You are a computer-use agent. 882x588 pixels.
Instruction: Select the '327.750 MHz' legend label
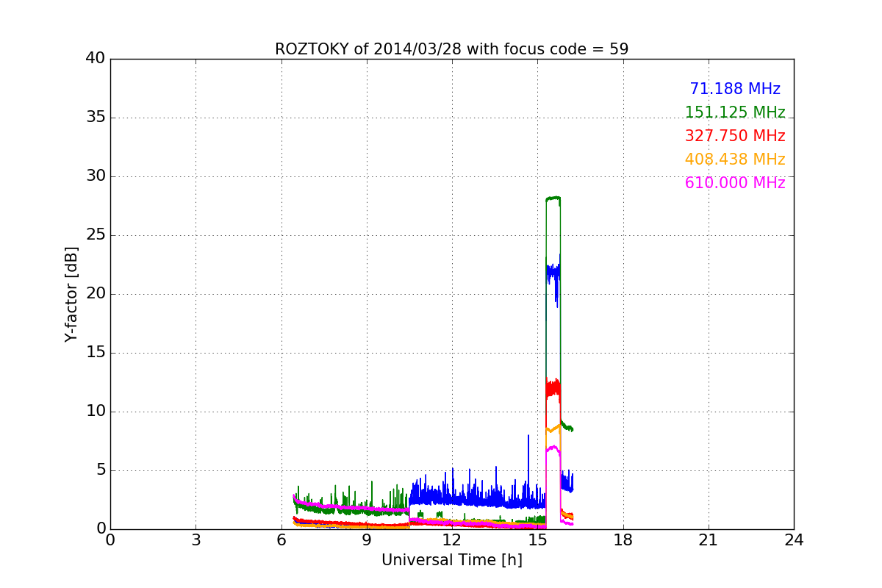click(x=735, y=136)
